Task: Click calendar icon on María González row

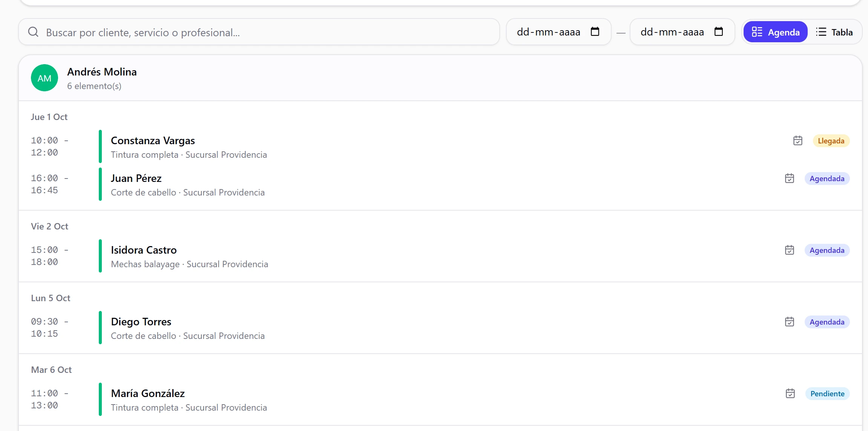Action: pyautogui.click(x=790, y=394)
